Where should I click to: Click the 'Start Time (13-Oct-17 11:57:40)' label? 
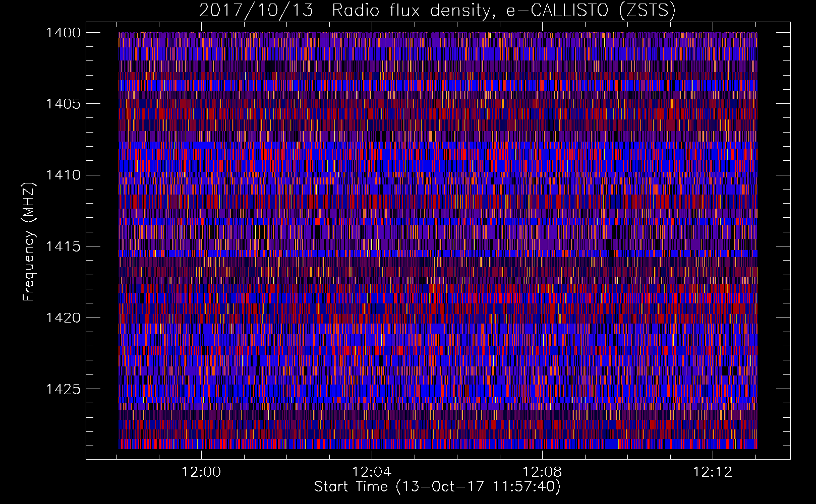point(437,487)
